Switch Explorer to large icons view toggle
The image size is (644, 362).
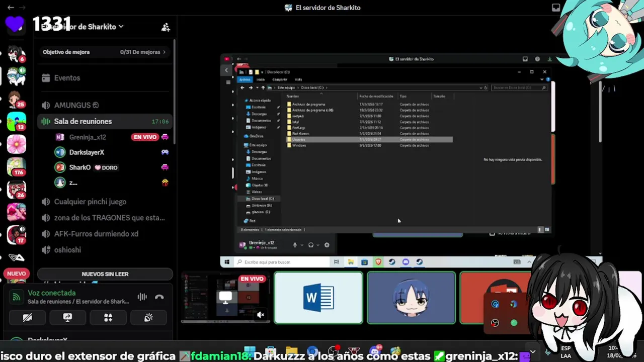(547, 230)
